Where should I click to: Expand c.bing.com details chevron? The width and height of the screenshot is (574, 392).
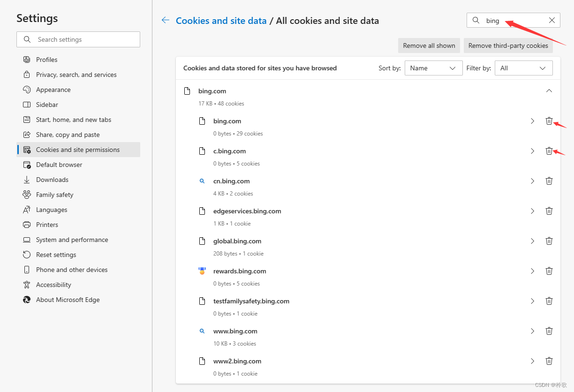point(532,151)
